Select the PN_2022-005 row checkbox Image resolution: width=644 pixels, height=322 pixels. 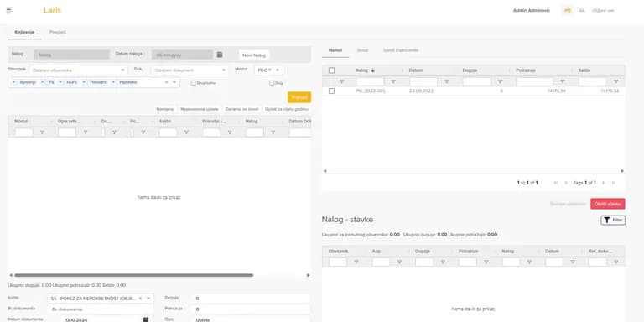coord(331,91)
